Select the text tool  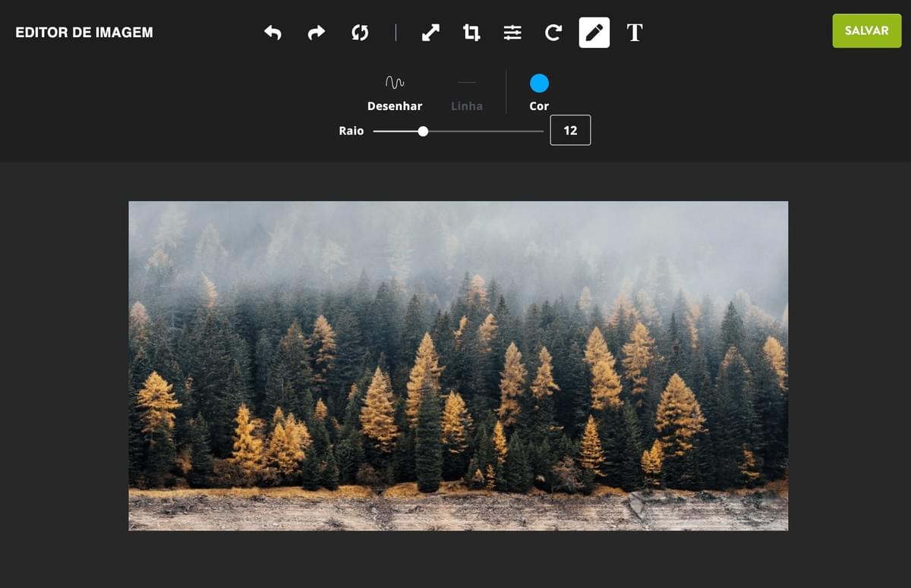pyautogui.click(x=635, y=33)
